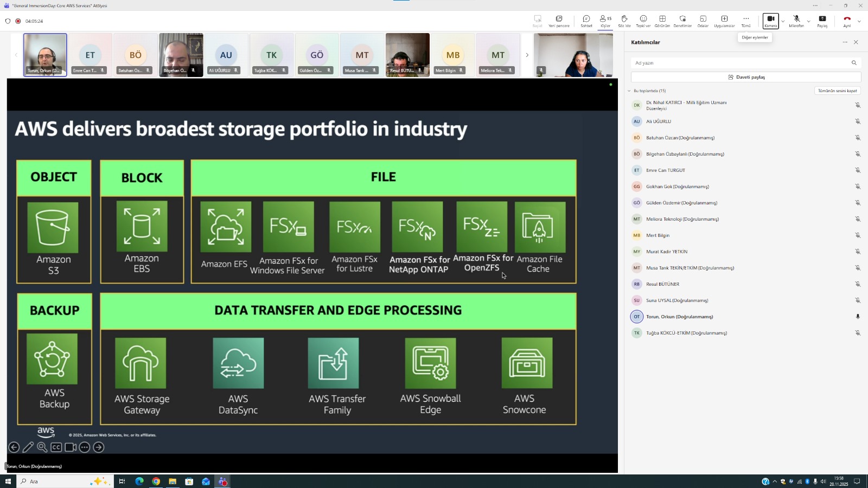
Task: Unmute the Mikrofon
Action: [x=796, y=21]
